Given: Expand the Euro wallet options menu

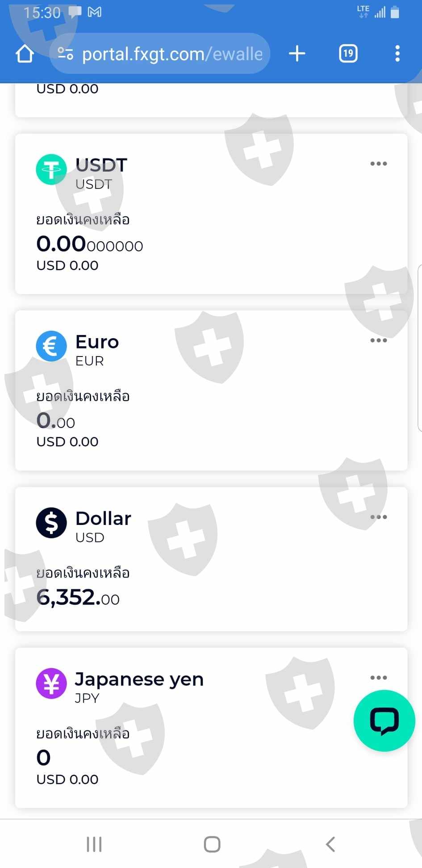Looking at the screenshot, I should click(x=378, y=340).
